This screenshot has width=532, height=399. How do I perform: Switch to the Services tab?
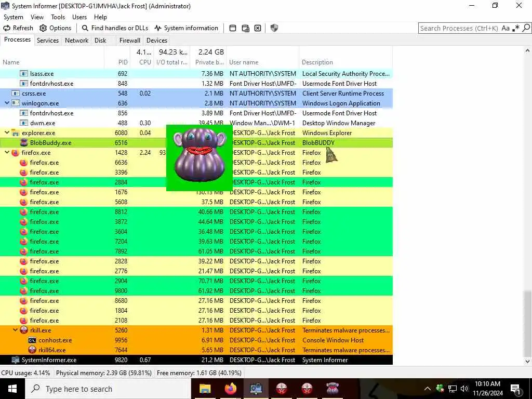[48, 41]
